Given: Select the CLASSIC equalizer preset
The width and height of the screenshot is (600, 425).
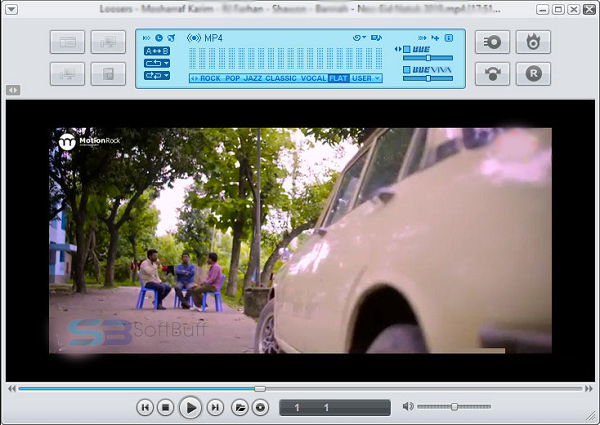Looking at the screenshot, I should tap(281, 78).
